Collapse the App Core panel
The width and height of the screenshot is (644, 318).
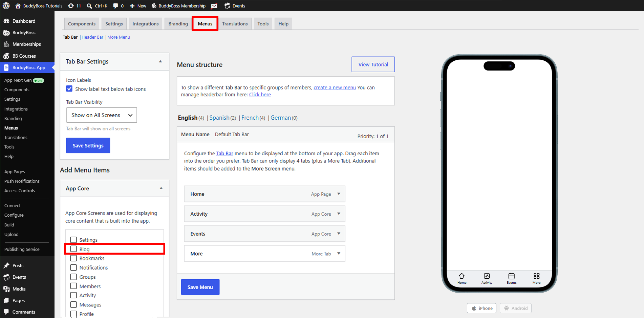pos(161,188)
